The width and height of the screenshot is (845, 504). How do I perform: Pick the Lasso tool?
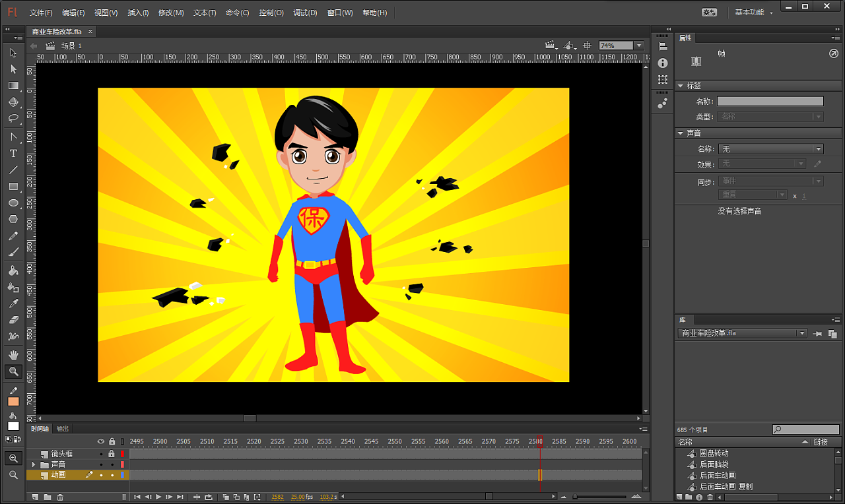[x=13, y=119]
